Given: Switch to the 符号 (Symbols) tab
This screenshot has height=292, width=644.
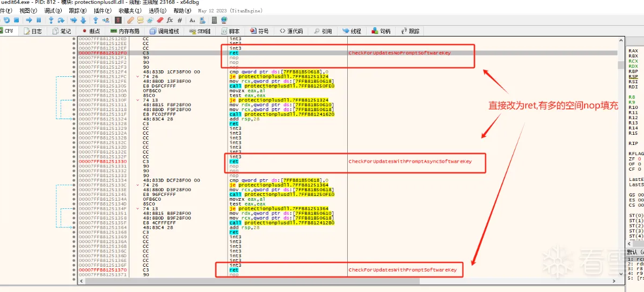Looking at the screenshot, I should click(x=259, y=31).
